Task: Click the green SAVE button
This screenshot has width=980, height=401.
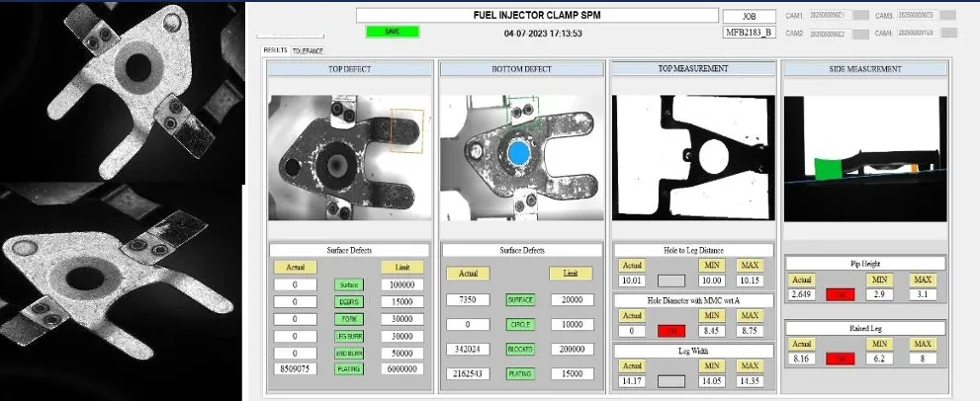Action: click(393, 32)
